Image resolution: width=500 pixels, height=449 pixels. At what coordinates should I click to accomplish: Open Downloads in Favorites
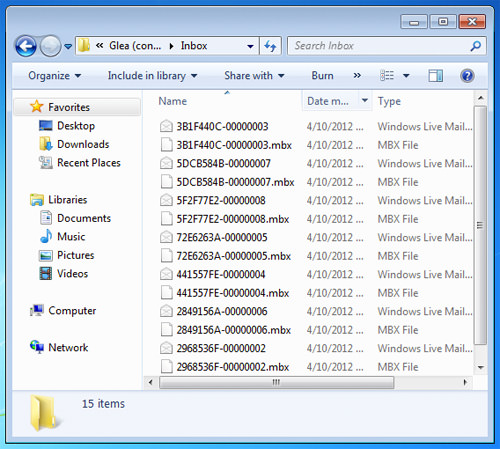(x=83, y=144)
